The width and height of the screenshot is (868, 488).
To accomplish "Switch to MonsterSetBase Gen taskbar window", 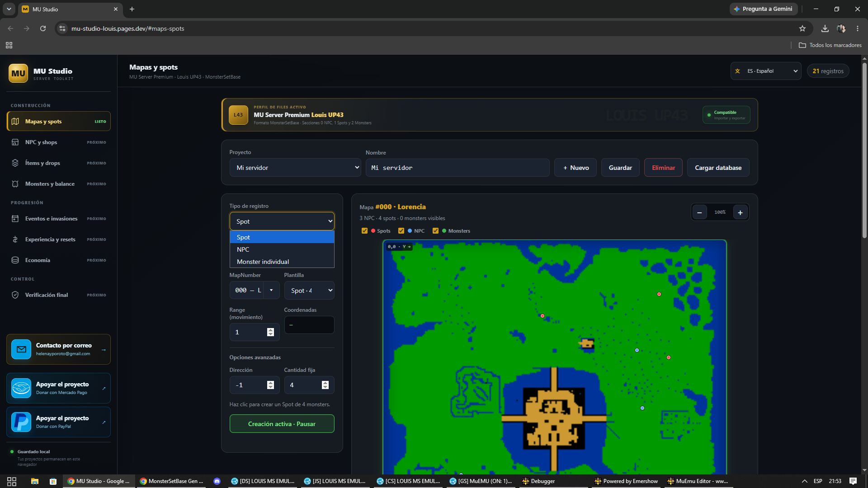I will pyautogui.click(x=172, y=481).
